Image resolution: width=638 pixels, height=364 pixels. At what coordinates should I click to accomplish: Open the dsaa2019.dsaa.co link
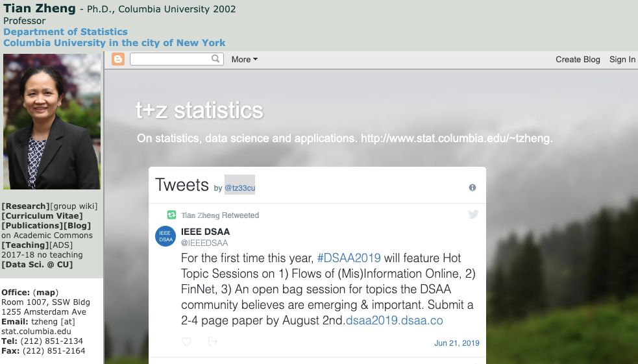click(394, 321)
